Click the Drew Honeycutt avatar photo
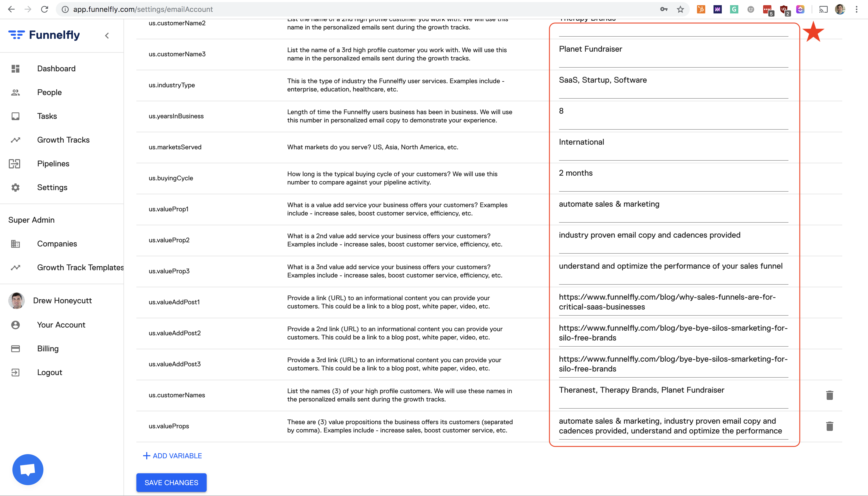 coord(16,301)
